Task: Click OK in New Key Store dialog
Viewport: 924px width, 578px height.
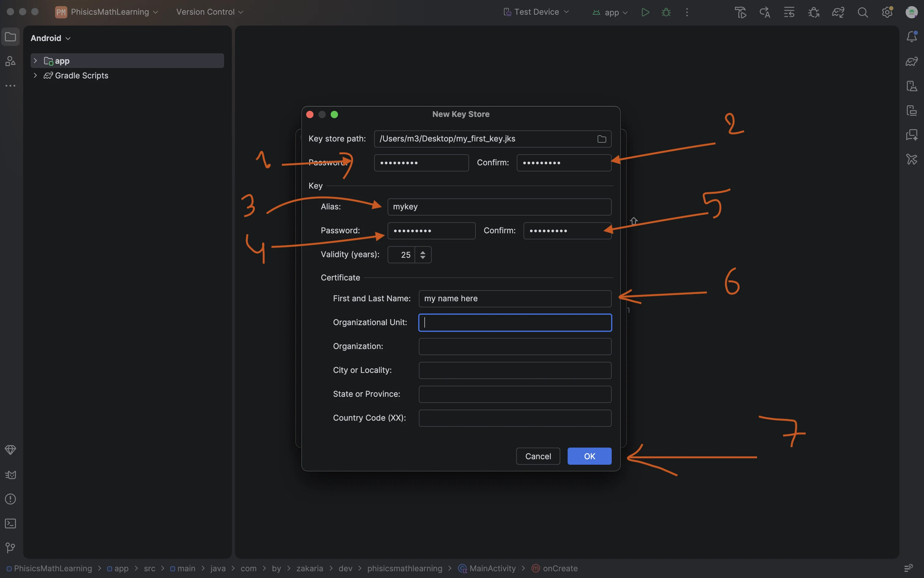Action: pos(589,456)
